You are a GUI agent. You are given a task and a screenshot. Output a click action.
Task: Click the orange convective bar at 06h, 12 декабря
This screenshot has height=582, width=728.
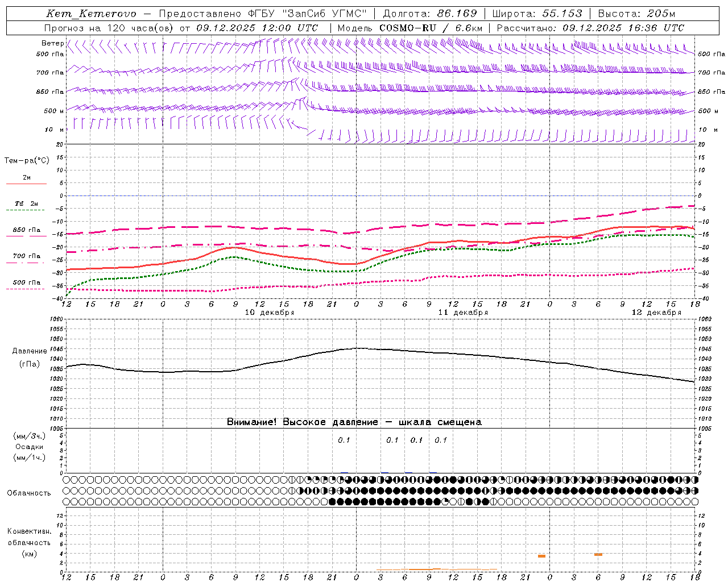click(x=598, y=554)
